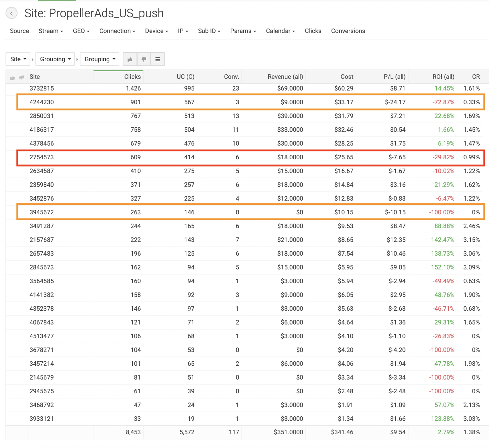This screenshot has width=489, height=448.
Task: Select site 3933121
Action: tap(42, 419)
